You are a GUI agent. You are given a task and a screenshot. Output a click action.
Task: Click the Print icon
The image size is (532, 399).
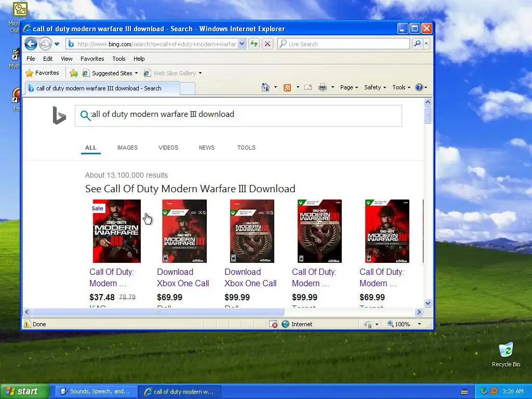(x=322, y=87)
